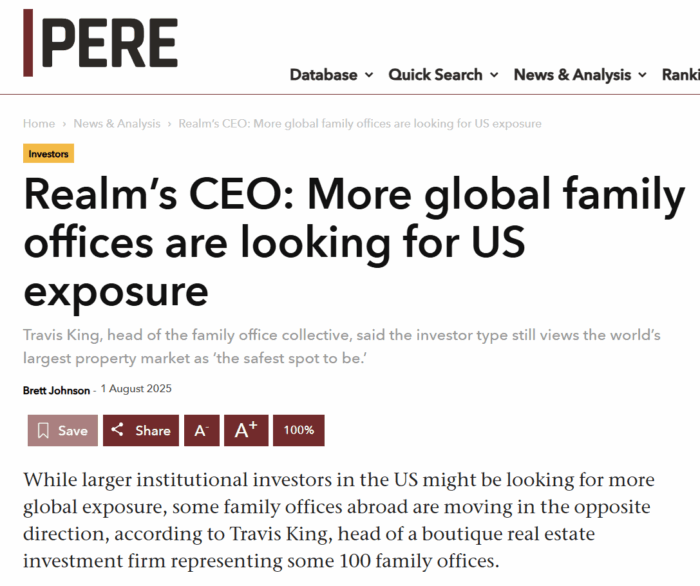Screen dimensions: 700x586
Task: Increase font size with A+ button
Action: point(246,430)
